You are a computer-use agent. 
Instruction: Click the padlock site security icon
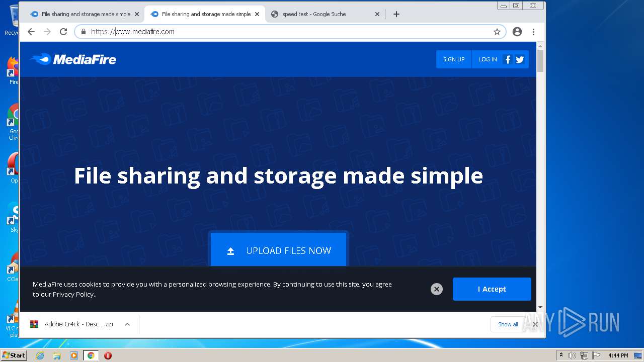(x=84, y=32)
